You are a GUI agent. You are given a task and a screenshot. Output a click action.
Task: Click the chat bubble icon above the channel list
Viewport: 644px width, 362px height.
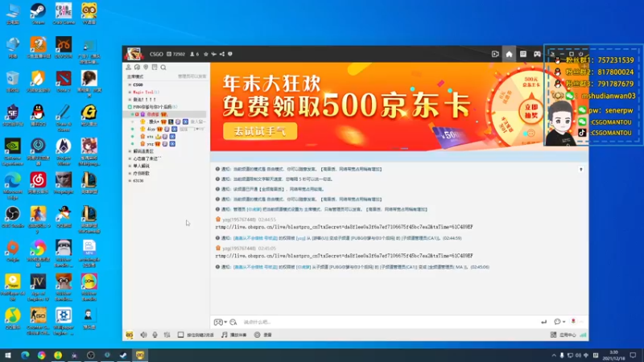tap(137, 67)
